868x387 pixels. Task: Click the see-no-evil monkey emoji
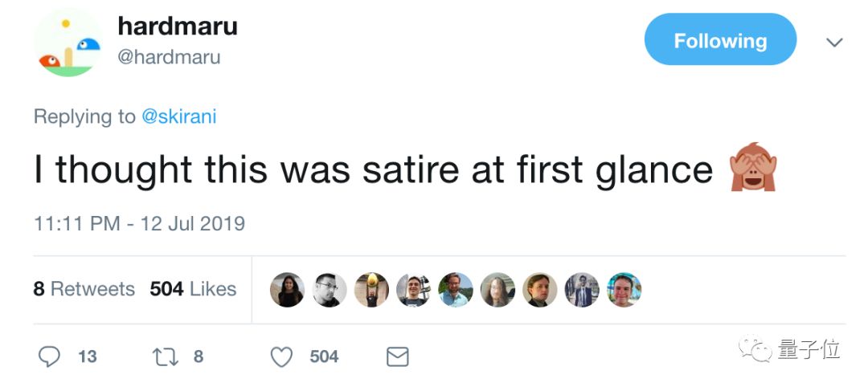[751, 169]
